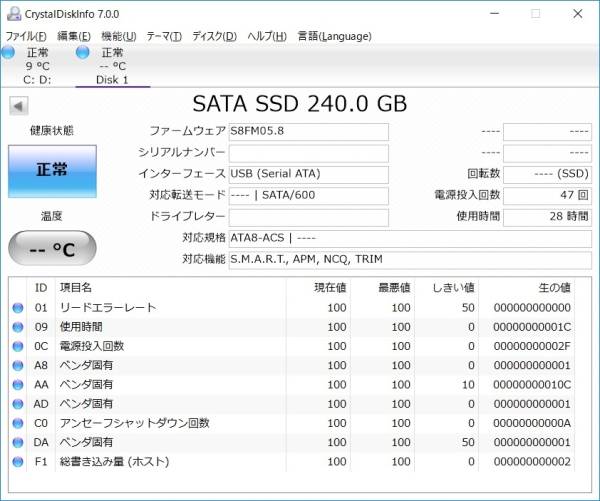Select the Disk 1 tab
This screenshot has height=501, width=600.
point(112,66)
